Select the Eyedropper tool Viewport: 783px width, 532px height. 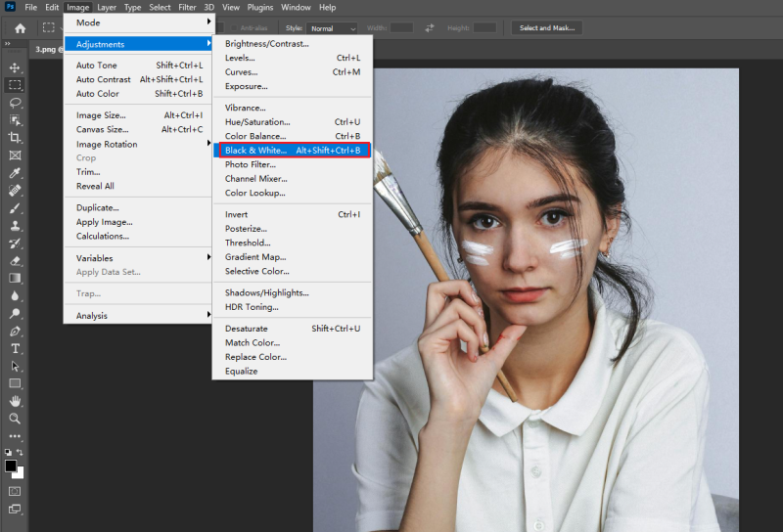pos(15,173)
